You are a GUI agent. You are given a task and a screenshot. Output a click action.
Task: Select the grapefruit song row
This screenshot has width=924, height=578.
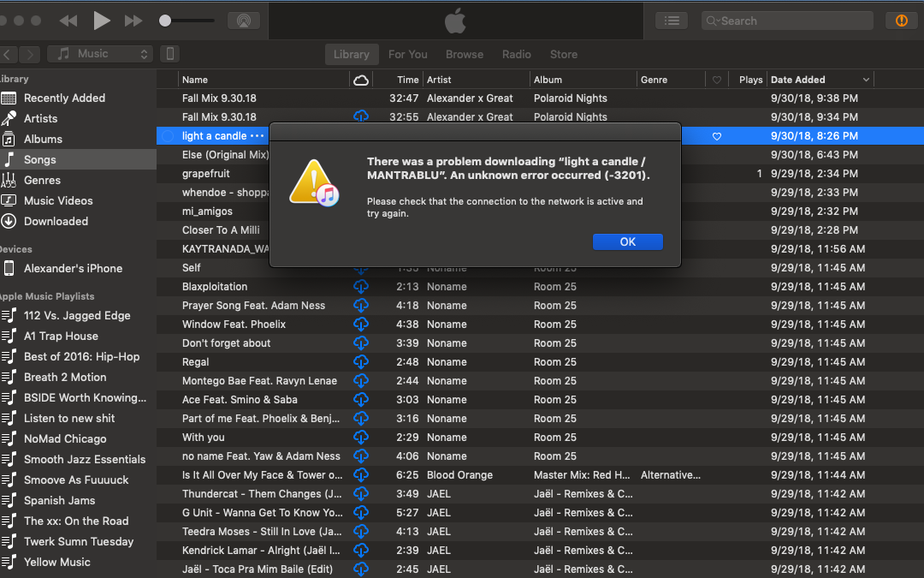click(205, 173)
